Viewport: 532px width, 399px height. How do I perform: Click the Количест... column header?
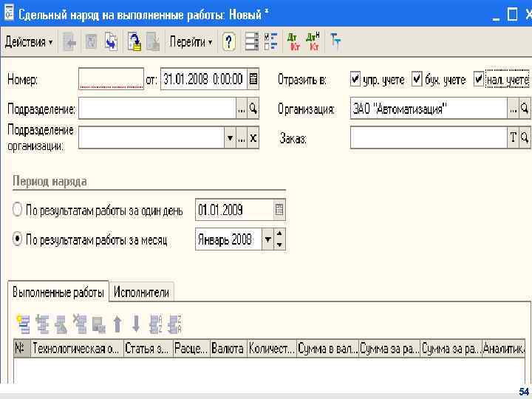point(272,349)
